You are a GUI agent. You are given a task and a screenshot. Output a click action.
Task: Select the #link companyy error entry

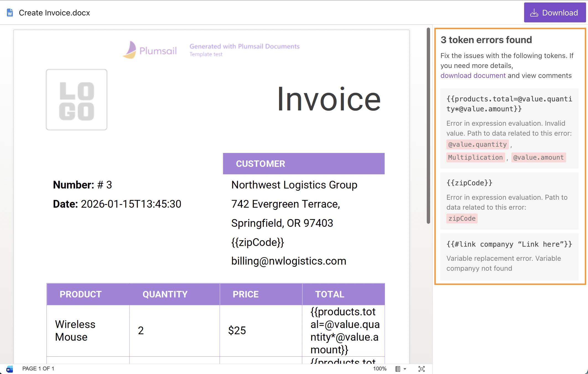click(509, 257)
